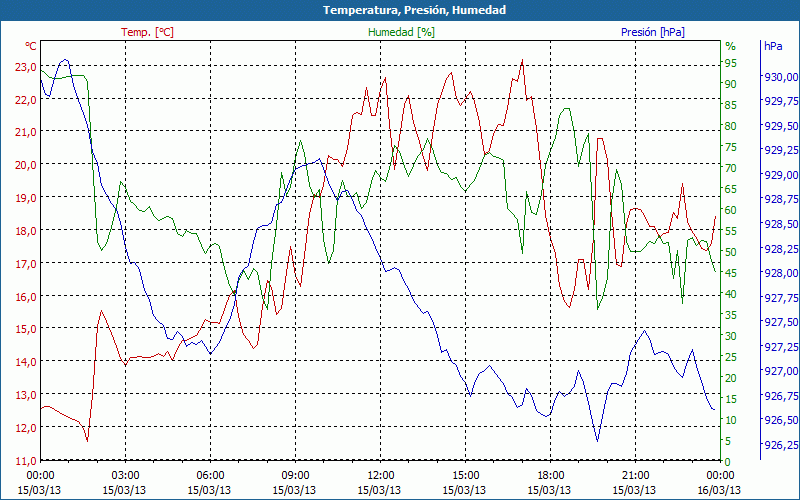Click humidity axis value 30

click(x=731, y=336)
